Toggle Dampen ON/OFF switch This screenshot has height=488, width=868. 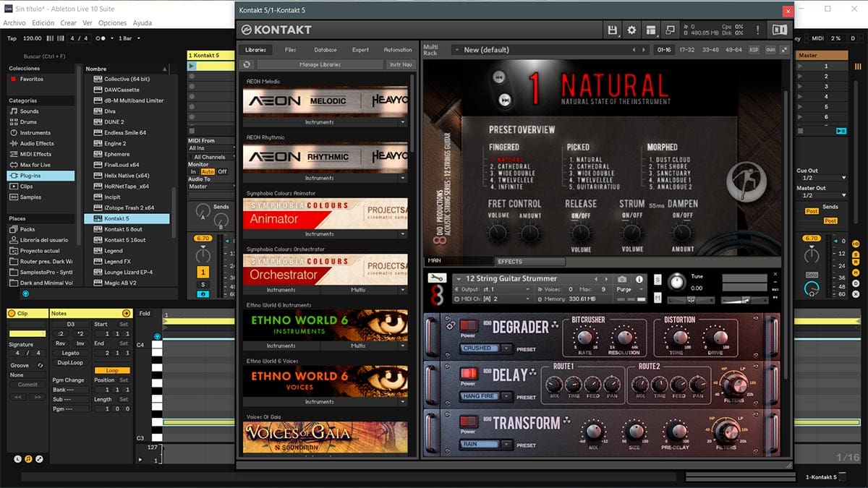click(682, 215)
